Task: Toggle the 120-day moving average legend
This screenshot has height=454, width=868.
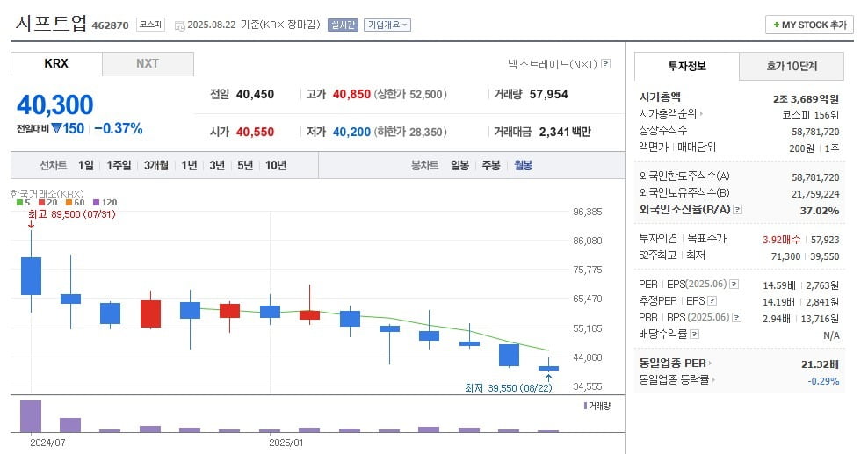Action: 102,203
